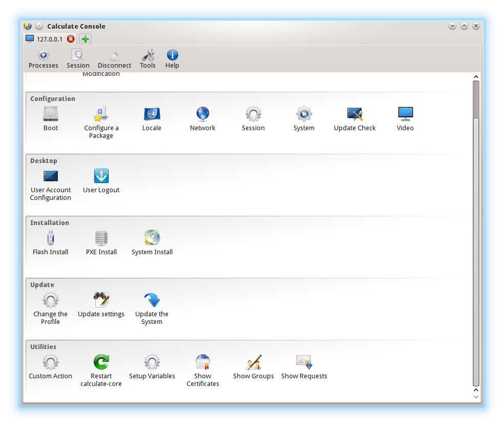Add a new connection tab

click(85, 39)
